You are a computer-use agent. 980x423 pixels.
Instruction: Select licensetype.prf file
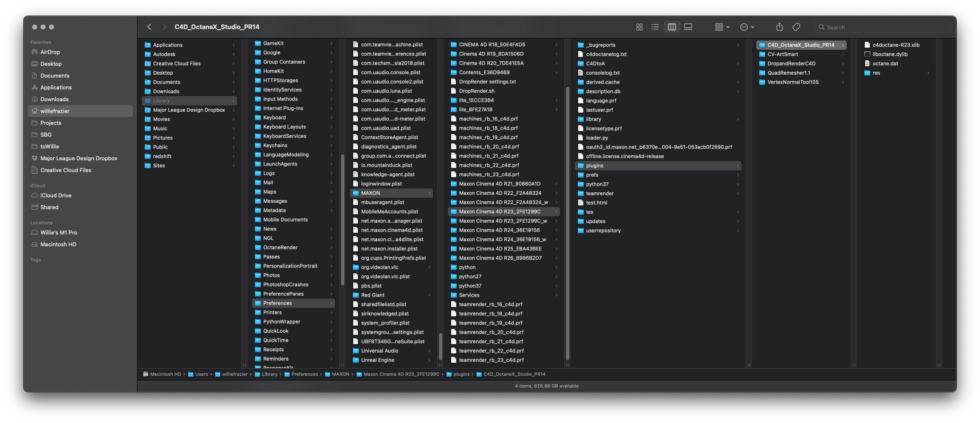click(x=658, y=129)
